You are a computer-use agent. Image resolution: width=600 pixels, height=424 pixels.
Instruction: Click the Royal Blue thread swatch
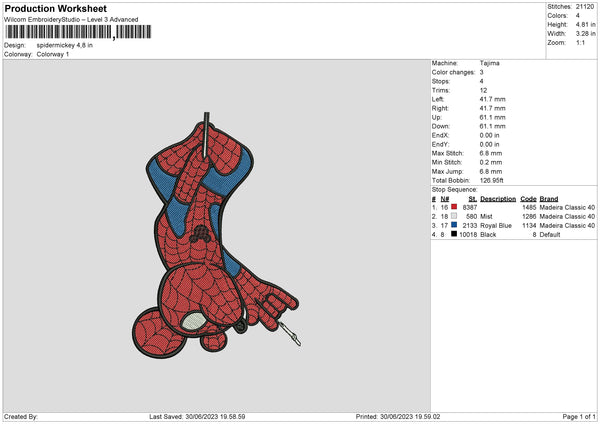(454, 225)
